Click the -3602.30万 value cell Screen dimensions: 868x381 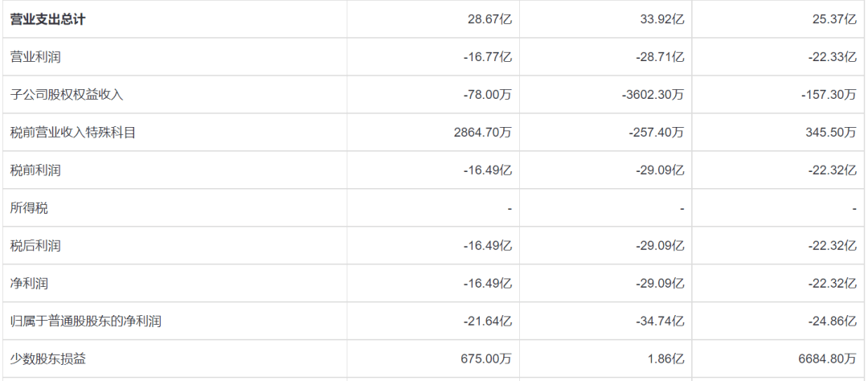(x=653, y=95)
